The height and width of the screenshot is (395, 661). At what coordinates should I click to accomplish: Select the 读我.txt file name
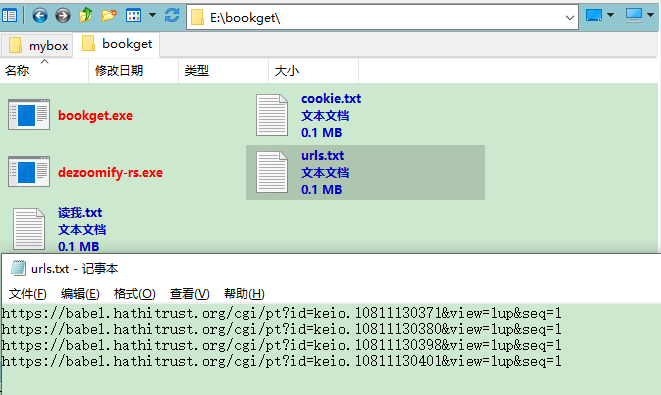click(80, 212)
